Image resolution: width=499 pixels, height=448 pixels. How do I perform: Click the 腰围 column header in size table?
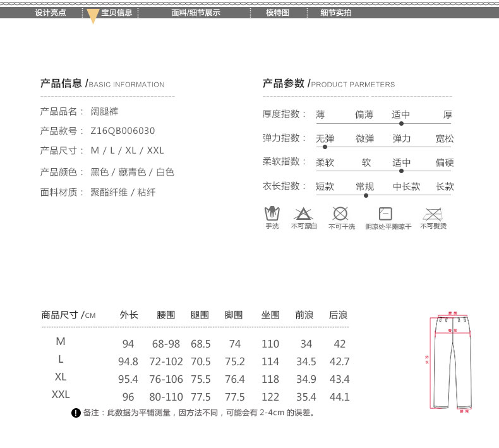[x=165, y=315]
